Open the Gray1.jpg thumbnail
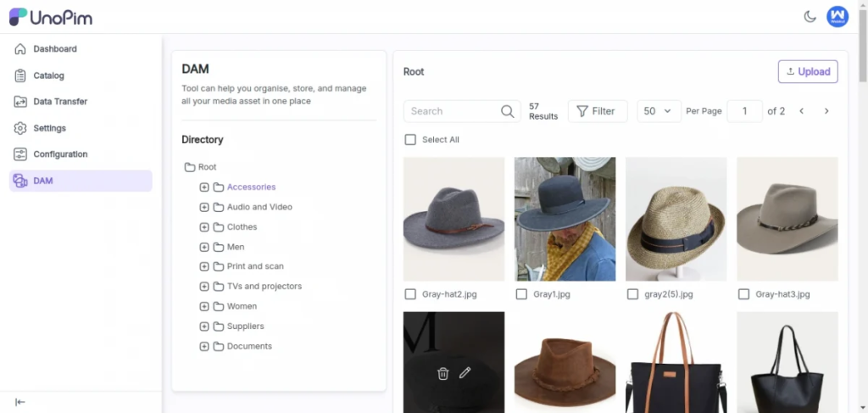 [565, 220]
